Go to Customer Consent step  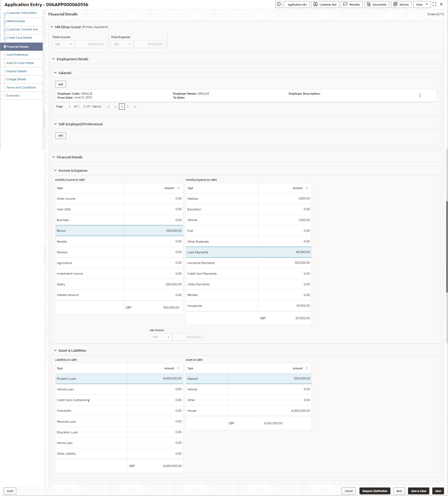22,29
